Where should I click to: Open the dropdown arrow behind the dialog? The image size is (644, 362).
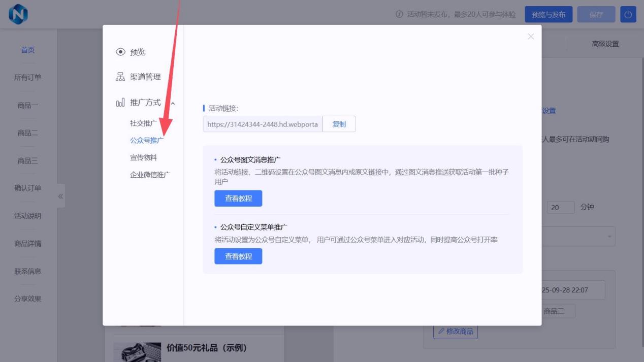point(609,237)
